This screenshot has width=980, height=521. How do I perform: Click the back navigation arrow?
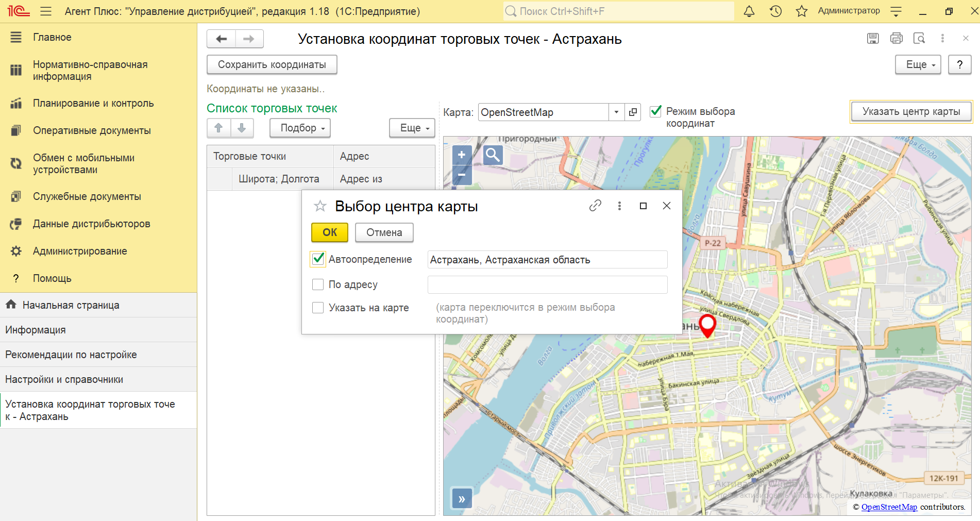click(x=222, y=39)
